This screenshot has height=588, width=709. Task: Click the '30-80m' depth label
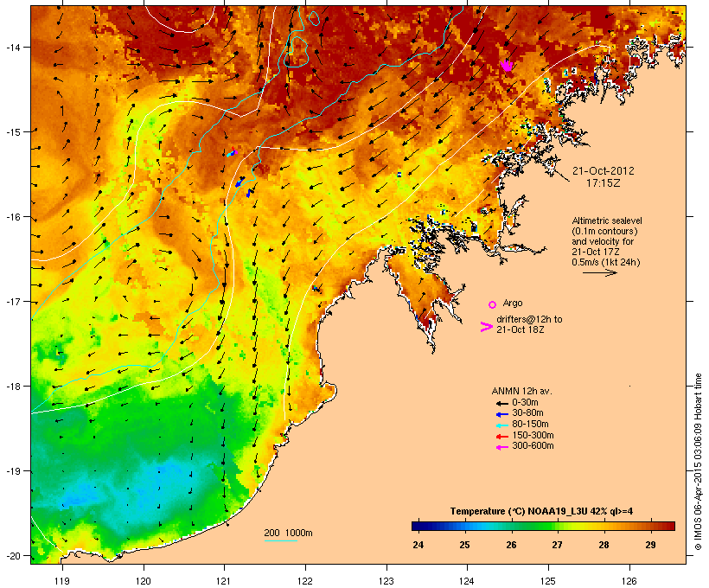pos(527,413)
